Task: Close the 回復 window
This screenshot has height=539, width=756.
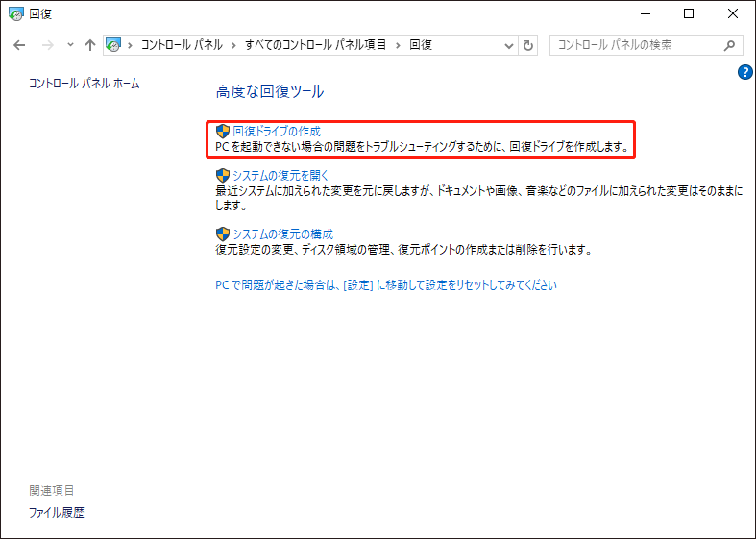Action: [x=732, y=14]
